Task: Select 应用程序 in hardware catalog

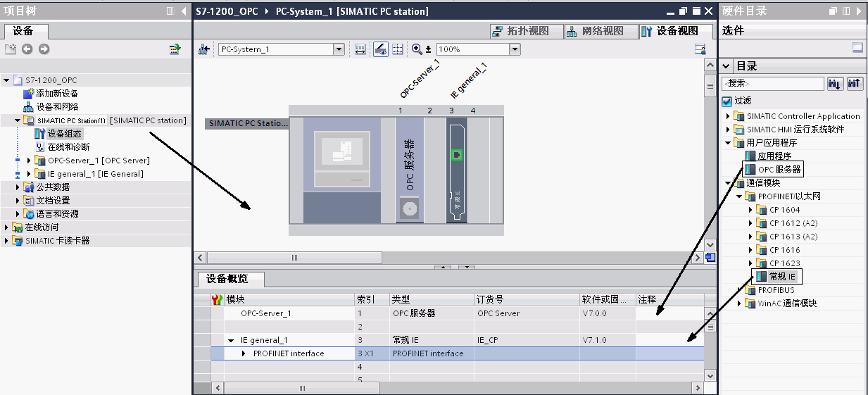Action: tap(774, 156)
